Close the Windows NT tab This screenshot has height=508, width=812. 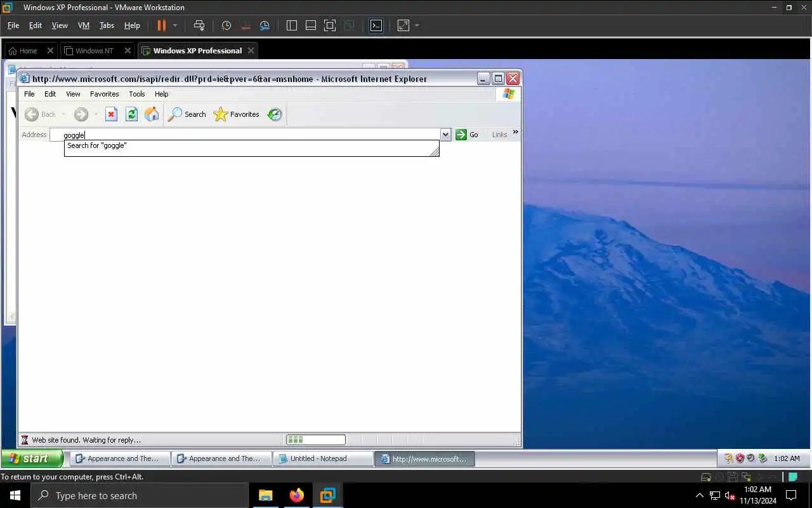click(x=128, y=51)
